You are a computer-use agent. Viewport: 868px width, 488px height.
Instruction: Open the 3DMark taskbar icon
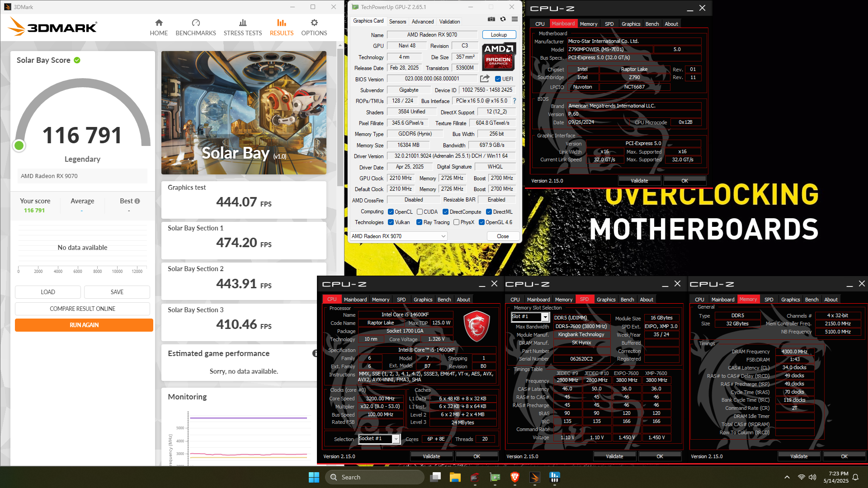pyautogui.click(x=534, y=477)
